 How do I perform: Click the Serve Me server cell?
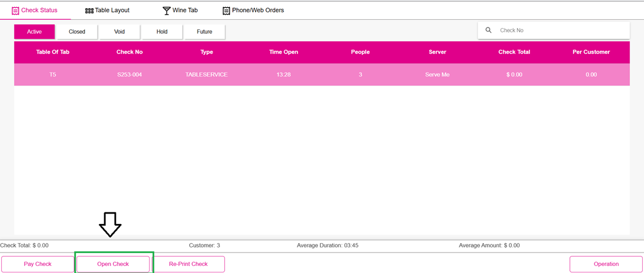pyautogui.click(x=437, y=75)
